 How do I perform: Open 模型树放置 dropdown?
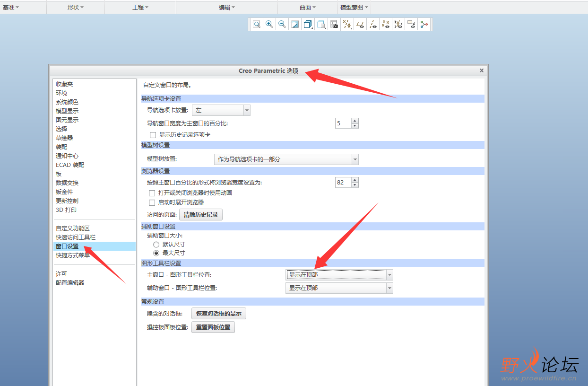tap(286, 159)
